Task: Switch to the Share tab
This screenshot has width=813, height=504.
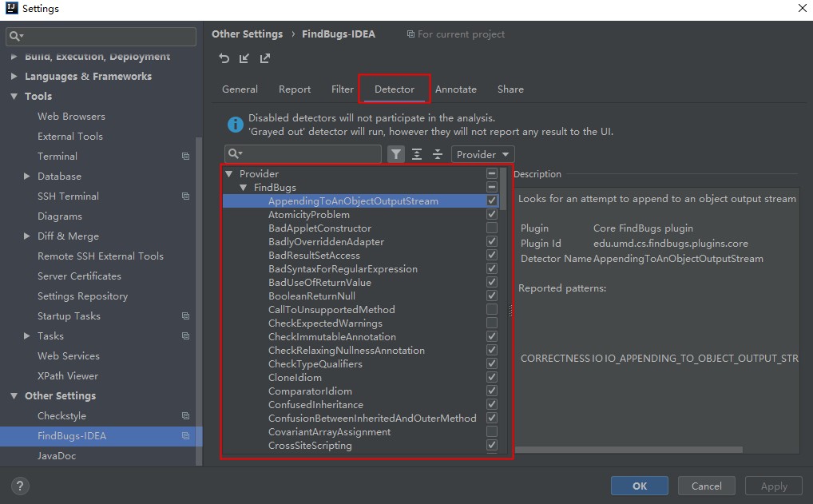Action: (510, 89)
